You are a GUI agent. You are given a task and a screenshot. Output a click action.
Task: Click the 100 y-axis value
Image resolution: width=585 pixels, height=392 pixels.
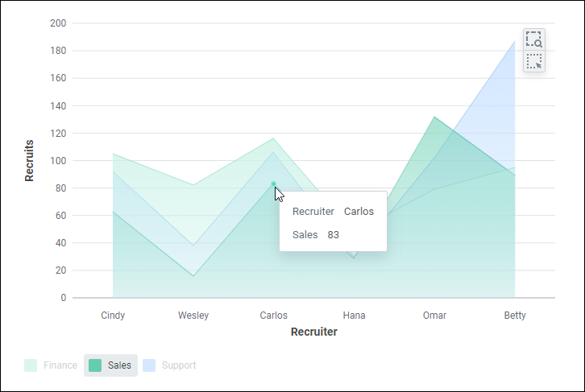58,161
